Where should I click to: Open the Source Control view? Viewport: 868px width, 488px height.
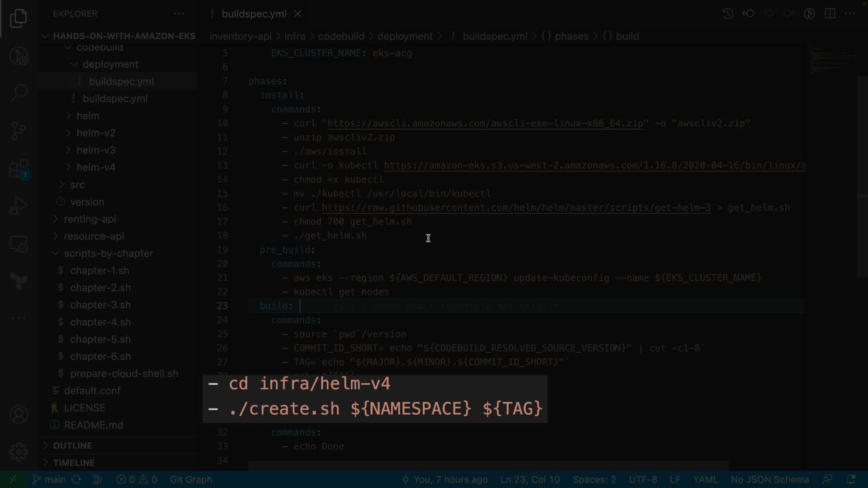19,131
